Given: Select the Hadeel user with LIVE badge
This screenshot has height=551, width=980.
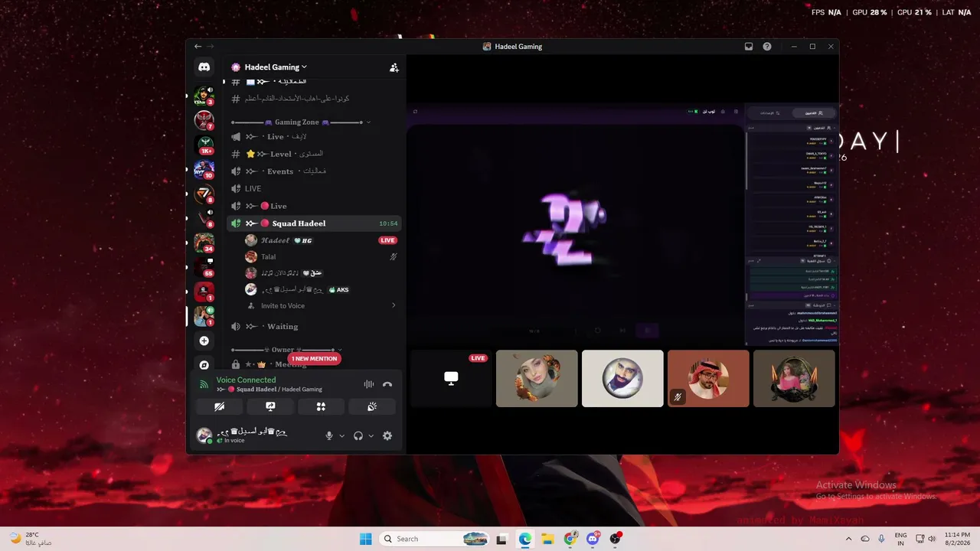Looking at the screenshot, I should pos(321,240).
